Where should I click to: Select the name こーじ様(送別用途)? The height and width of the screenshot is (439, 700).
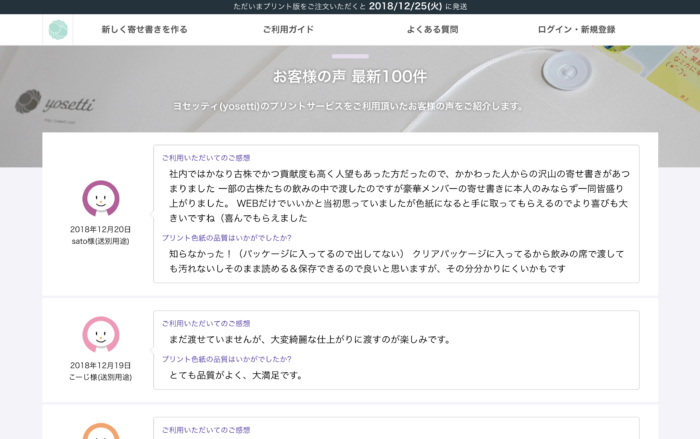[x=100, y=377]
